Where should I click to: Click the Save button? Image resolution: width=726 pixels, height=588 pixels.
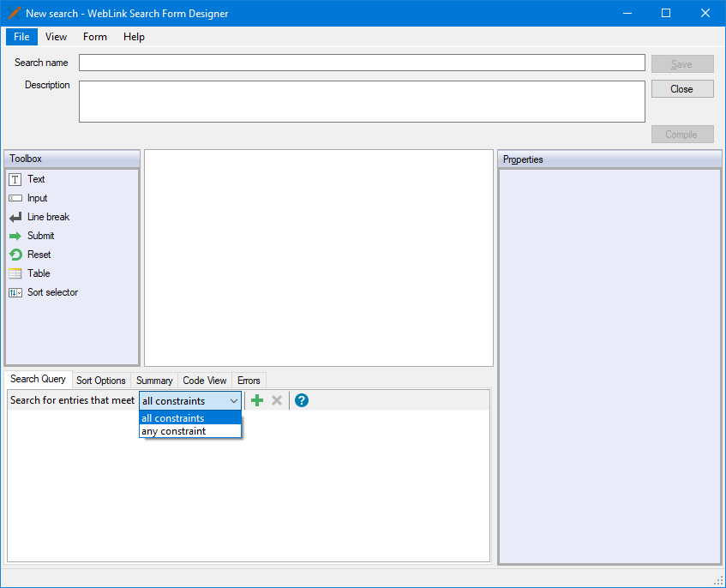click(682, 64)
